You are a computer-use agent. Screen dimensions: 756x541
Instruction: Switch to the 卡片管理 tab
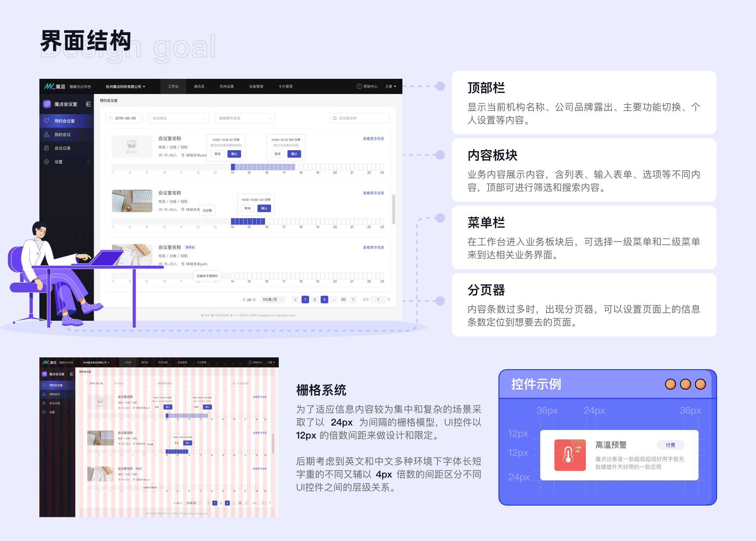285,86
